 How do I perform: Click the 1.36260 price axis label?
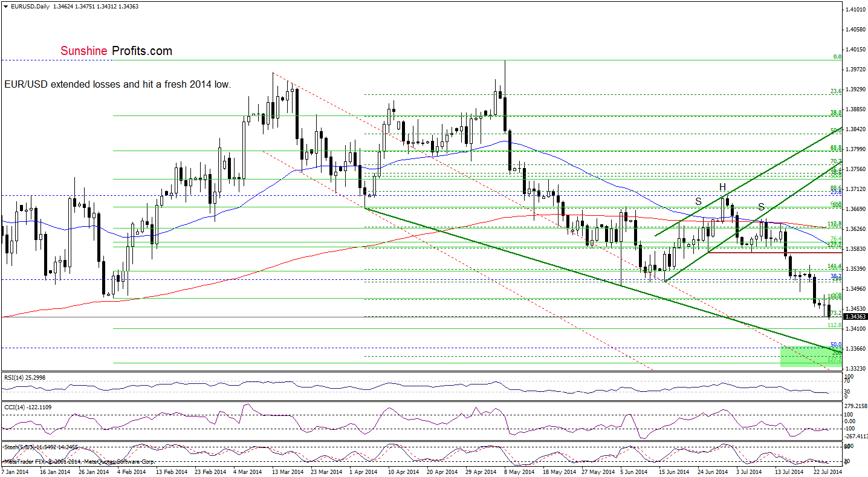(x=855, y=229)
